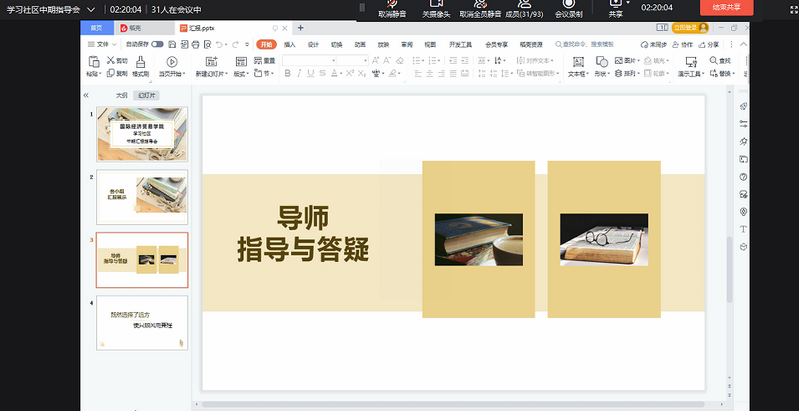Screen dimensions: 799x411
Task: Click the meeting unmute (取消静音) icon
Action: point(392,4)
